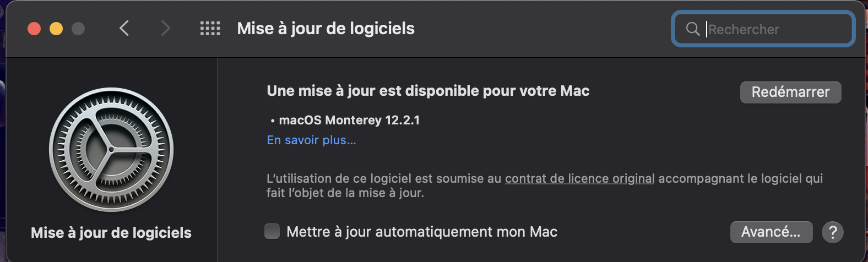Close the Software Update window
The image size is (868, 262).
click(34, 29)
